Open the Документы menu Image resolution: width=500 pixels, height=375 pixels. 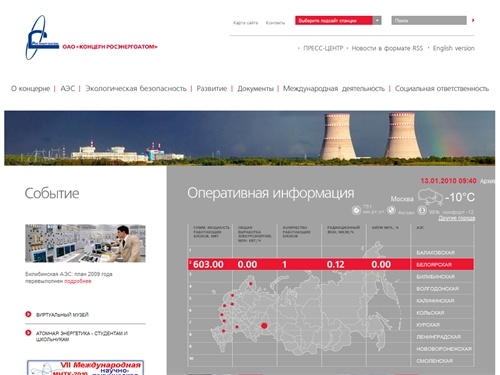pos(255,89)
